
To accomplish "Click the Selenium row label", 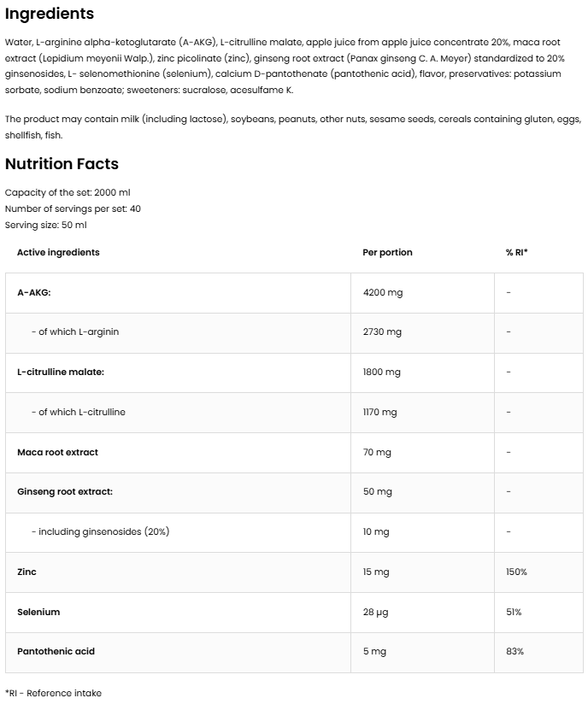I will (38, 612).
